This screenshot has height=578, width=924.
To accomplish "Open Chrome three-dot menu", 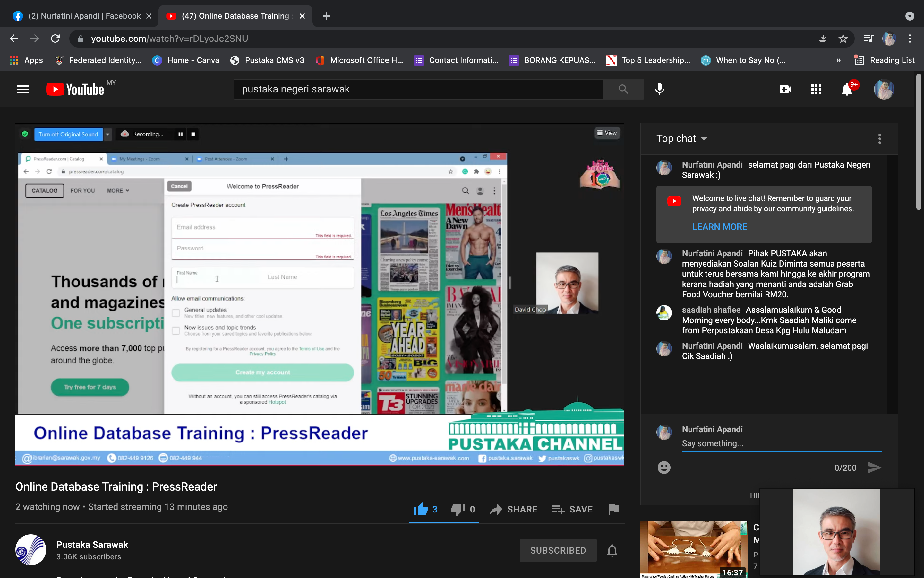I will tap(910, 39).
